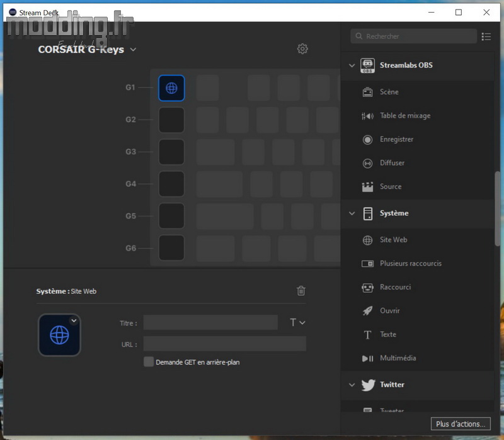Toggle the actions list view icon

point(486,37)
